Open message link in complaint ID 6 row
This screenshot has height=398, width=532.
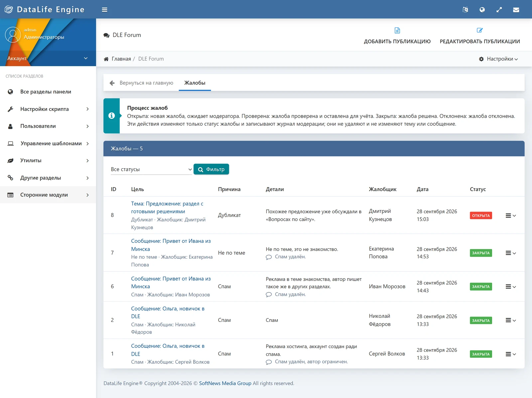coord(171,283)
